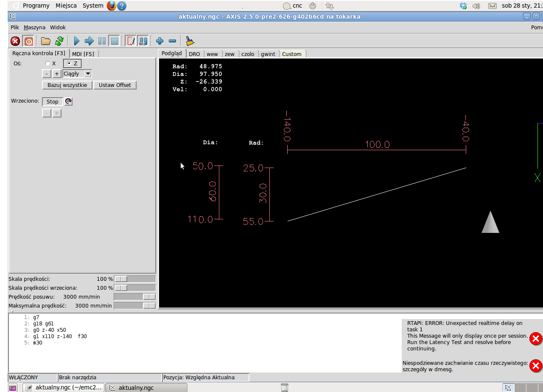Click Pozycja: Względna Aktualna status field

tap(206, 377)
